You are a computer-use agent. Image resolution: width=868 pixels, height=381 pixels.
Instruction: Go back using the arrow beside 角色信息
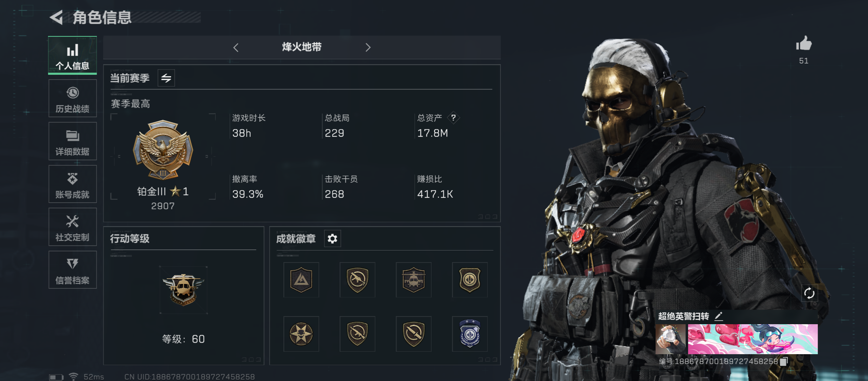pos(56,17)
